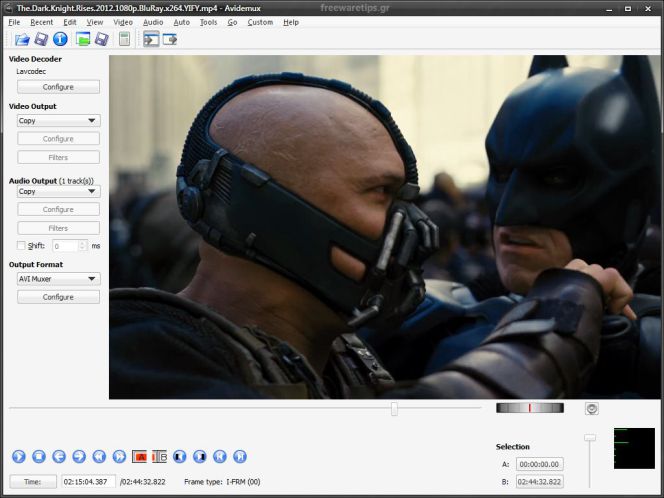Click the total duration /02:44:32.822 text
Image resolution: width=664 pixels, height=498 pixels.
(143, 482)
